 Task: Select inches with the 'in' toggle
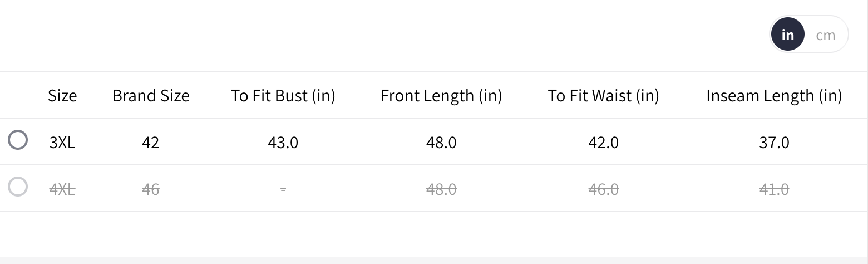[x=787, y=35]
